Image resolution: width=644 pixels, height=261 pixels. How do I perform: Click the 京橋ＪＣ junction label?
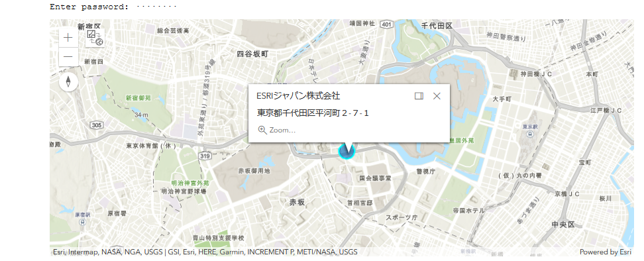coord(566,193)
